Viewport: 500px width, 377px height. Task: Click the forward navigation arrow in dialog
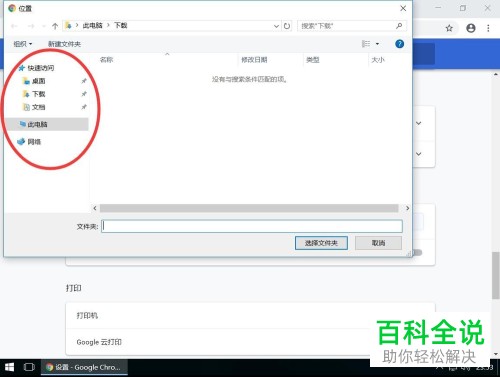coord(31,26)
